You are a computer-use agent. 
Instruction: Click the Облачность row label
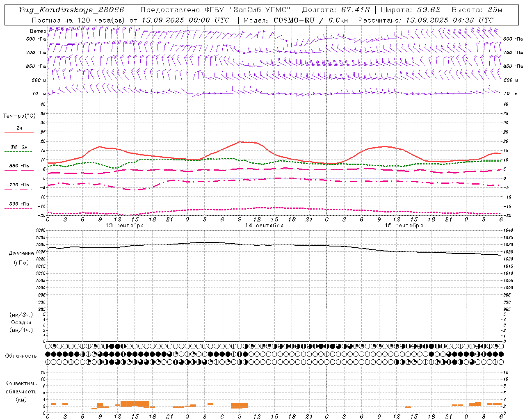pyautogui.click(x=21, y=356)
